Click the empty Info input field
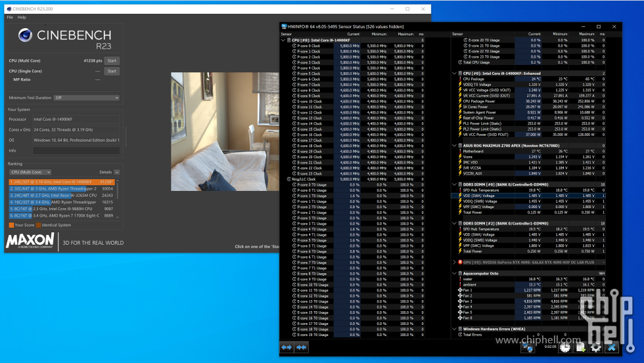This screenshot has width=644, height=363. pos(76,150)
